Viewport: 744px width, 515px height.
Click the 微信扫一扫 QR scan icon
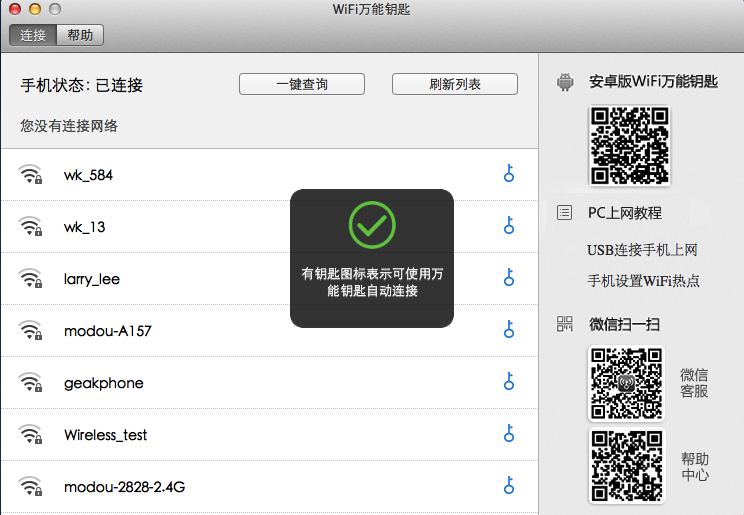[x=565, y=324]
